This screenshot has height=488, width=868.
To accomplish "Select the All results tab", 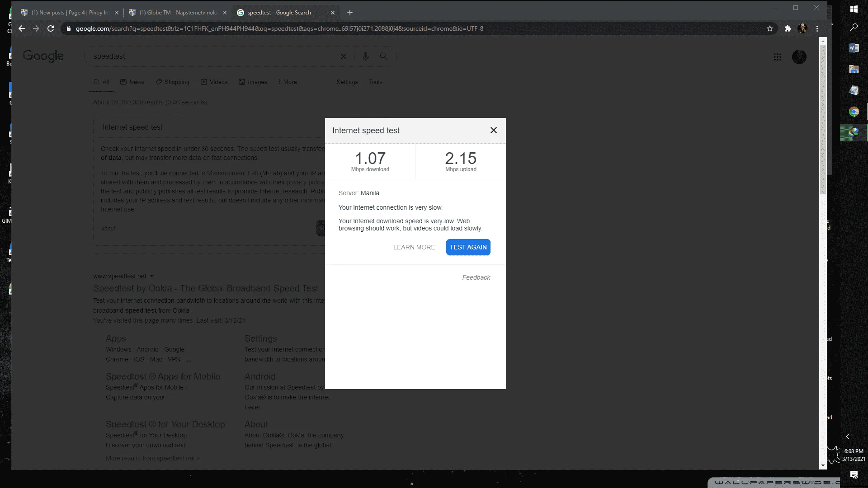I will point(101,82).
